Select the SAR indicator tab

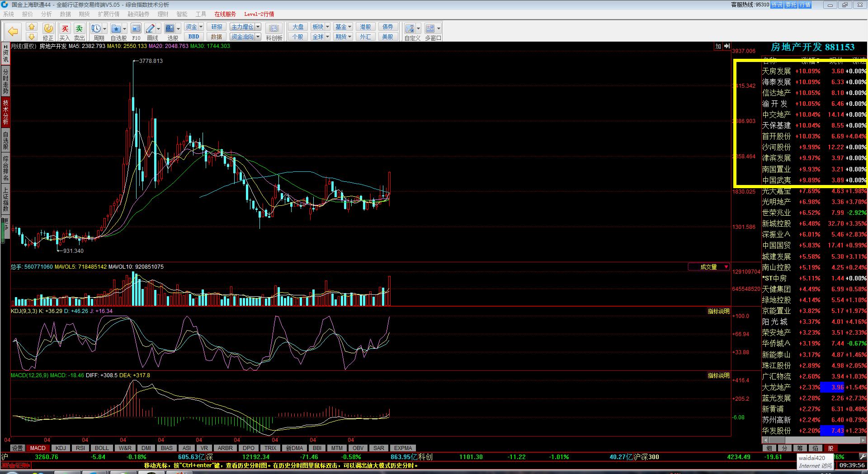[379, 448]
